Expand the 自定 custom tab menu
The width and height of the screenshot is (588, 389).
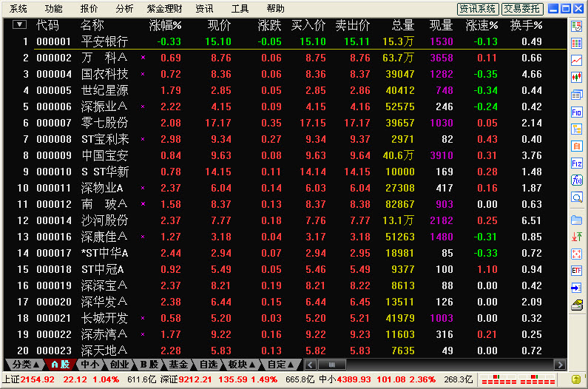(x=280, y=365)
